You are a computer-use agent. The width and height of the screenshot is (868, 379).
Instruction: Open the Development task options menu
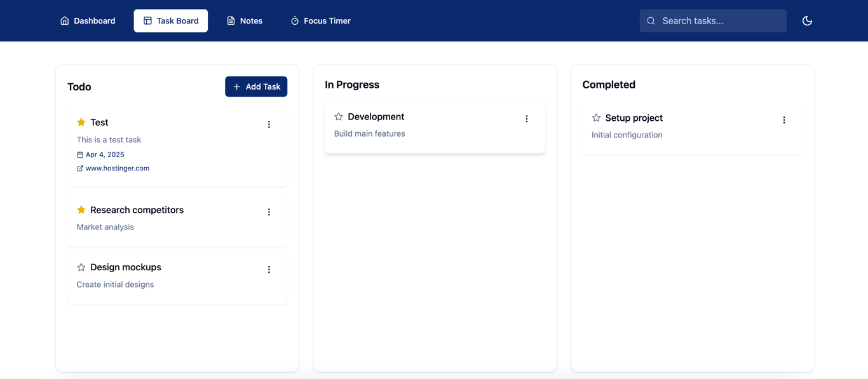coord(526,118)
